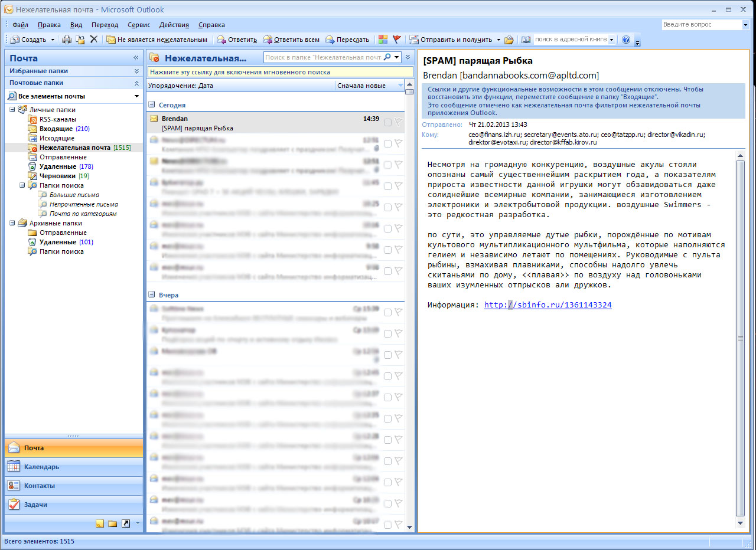The image size is (756, 550).
Task: Click the Print icon in the toolbar
Action: coord(67,40)
